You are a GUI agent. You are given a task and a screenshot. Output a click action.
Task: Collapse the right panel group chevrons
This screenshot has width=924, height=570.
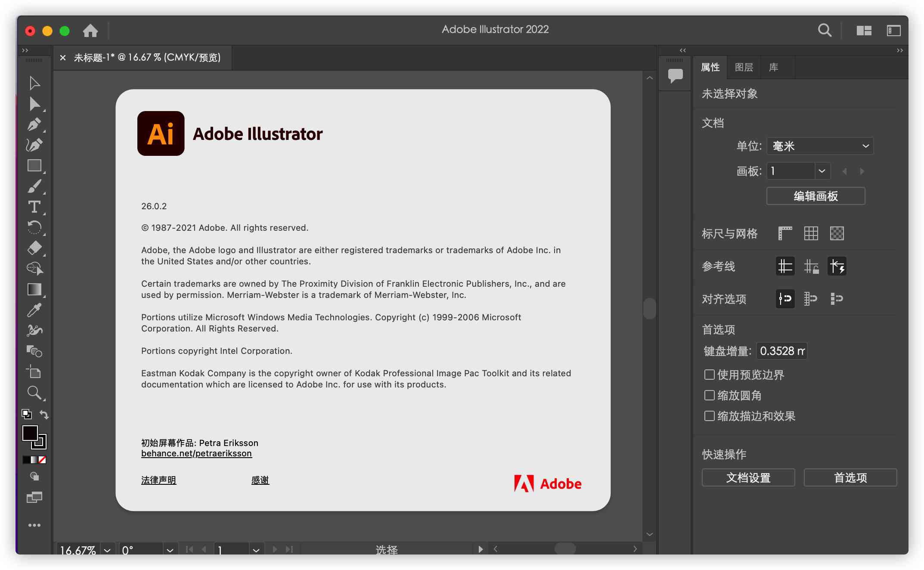click(x=900, y=50)
